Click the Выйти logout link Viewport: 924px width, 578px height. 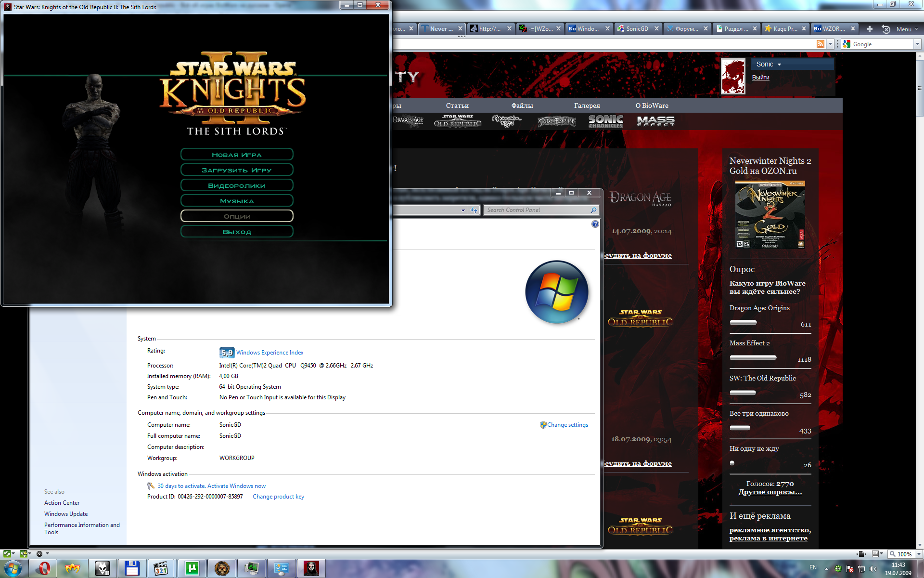coord(760,78)
